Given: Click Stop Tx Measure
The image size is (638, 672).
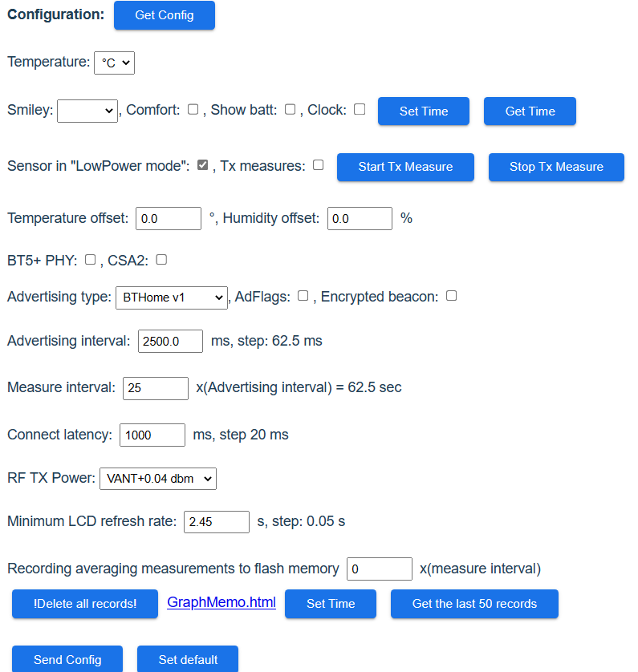Looking at the screenshot, I should point(555,167).
